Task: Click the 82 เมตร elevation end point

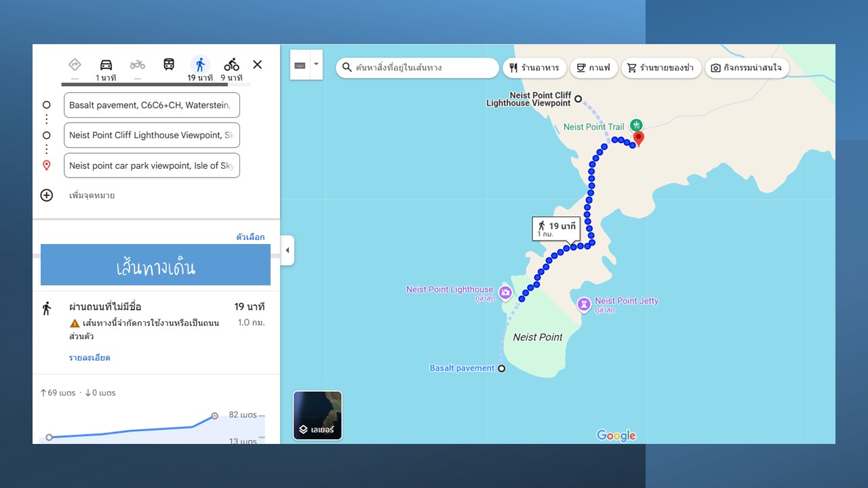Action: tap(215, 415)
